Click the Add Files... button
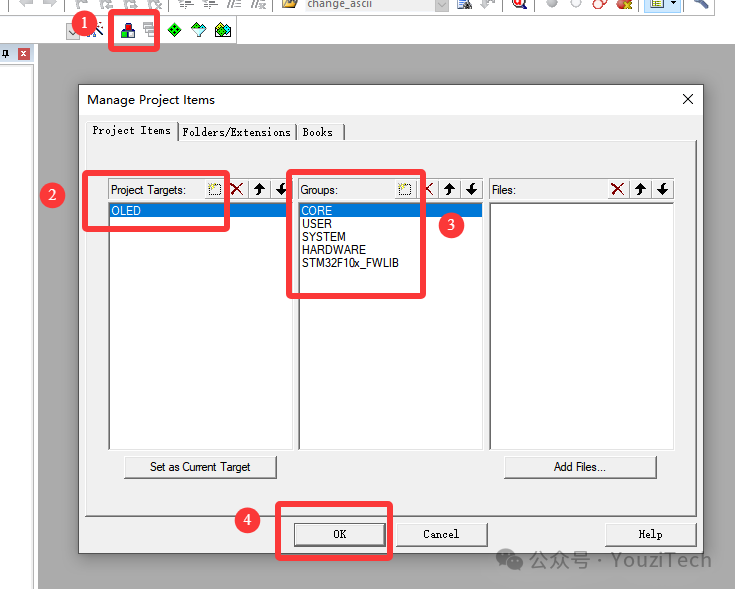The width and height of the screenshot is (735, 589). [x=580, y=467]
